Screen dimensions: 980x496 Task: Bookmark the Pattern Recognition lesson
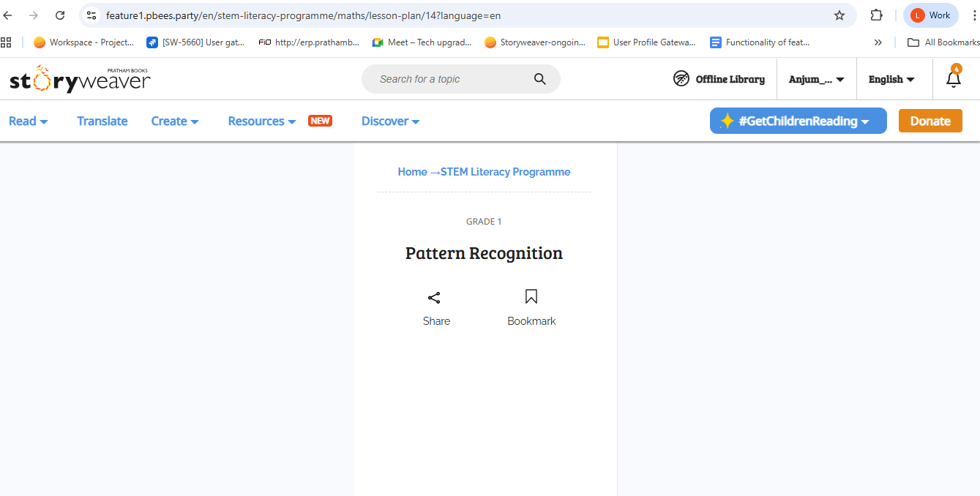click(531, 297)
